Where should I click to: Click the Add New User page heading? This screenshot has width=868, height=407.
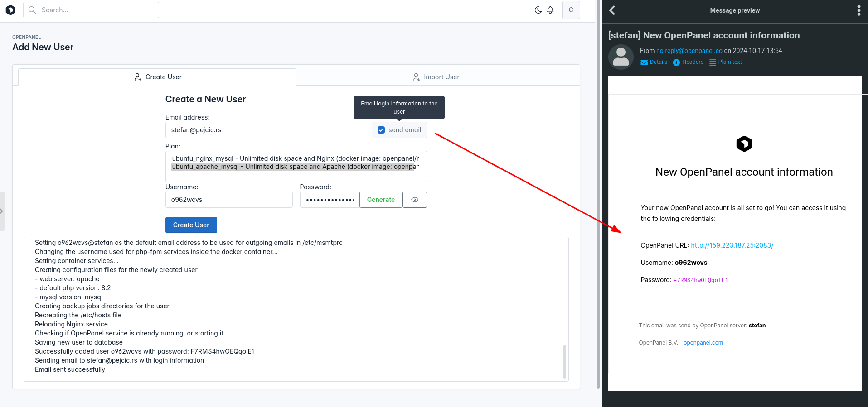43,47
